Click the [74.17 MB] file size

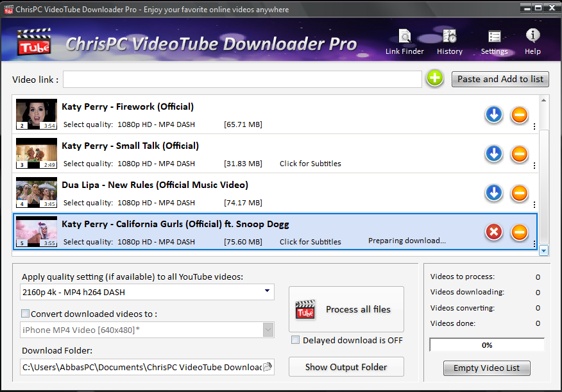click(x=243, y=203)
